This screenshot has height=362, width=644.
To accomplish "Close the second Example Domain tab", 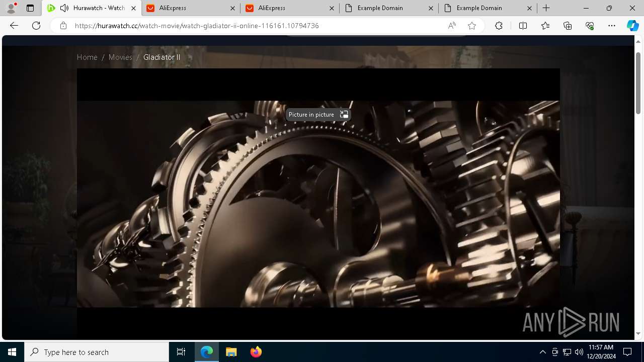I will coord(530,8).
